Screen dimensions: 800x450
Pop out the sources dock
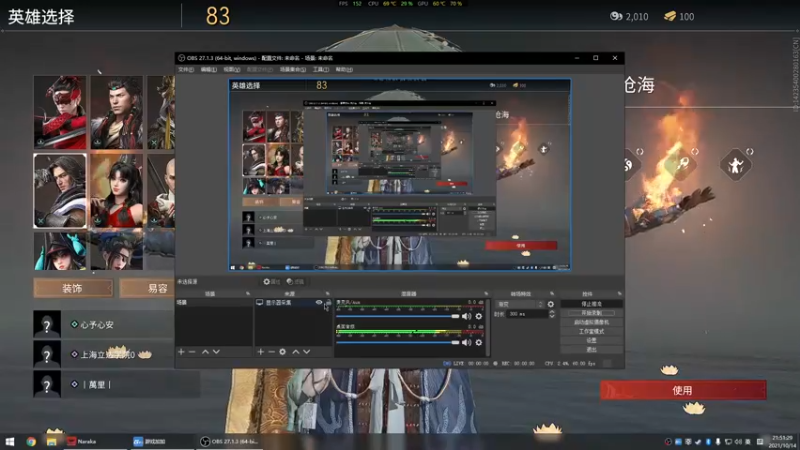coord(328,294)
